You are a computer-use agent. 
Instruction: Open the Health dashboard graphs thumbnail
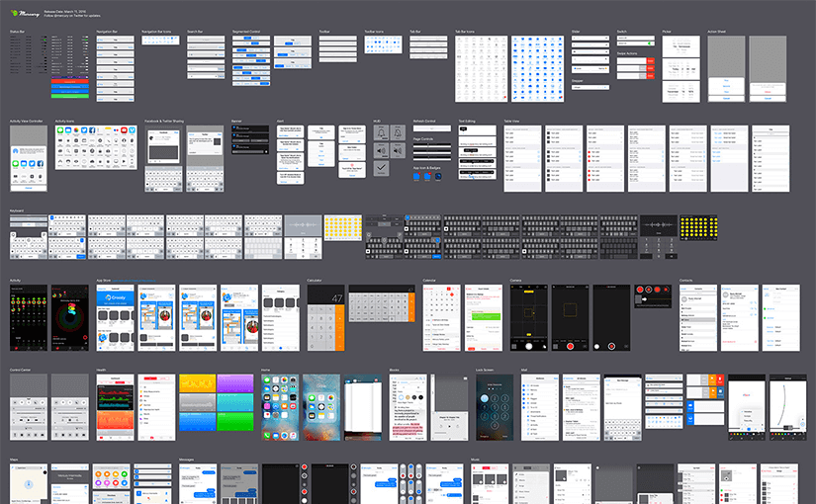(x=115, y=407)
